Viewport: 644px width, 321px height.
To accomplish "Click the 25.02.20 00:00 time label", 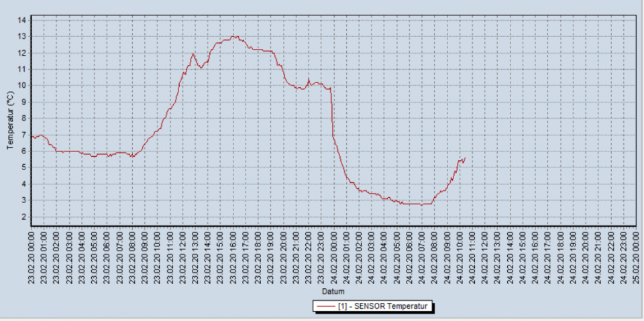I will tap(635, 257).
